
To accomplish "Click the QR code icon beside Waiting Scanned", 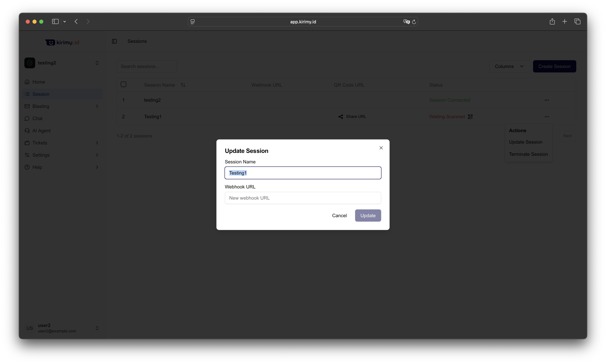I will pos(470,117).
